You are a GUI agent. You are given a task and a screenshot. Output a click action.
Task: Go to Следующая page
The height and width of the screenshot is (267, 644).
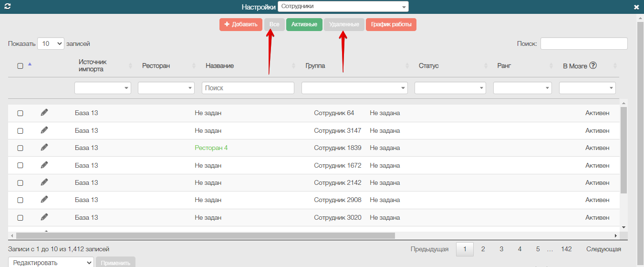point(603,249)
